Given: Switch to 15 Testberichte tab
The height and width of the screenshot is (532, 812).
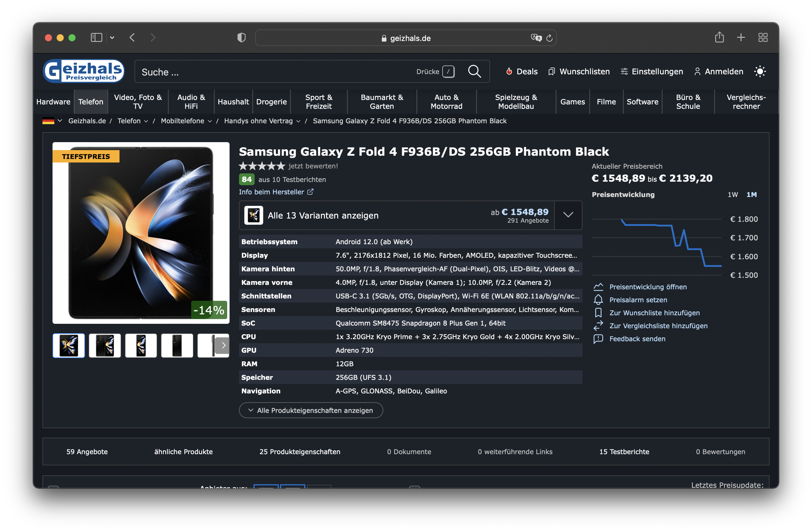Looking at the screenshot, I should pos(624,451).
